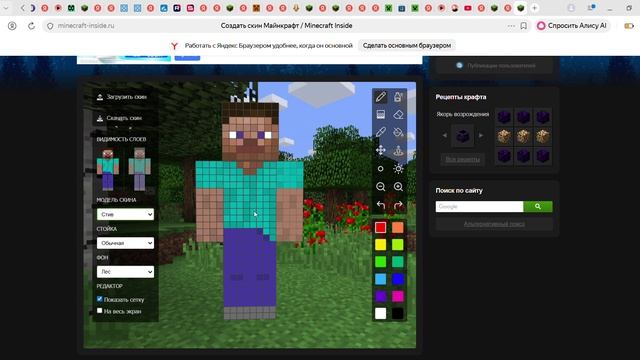Click Steve's torso on the skin canvas
640x360 pixels.
249,196
